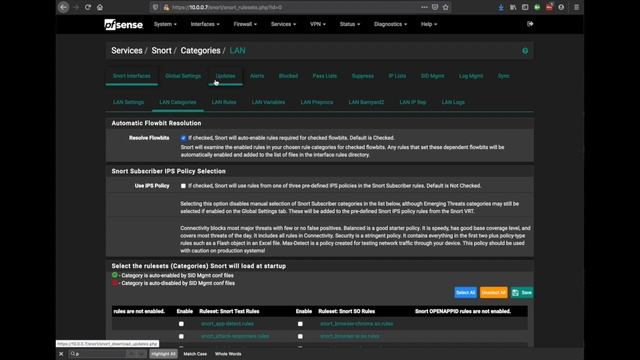Image resolution: width=640 pixels, height=360 pixels.
Task: Switch to the LAN Barnyard2 tab
Action: pos(366,102)
